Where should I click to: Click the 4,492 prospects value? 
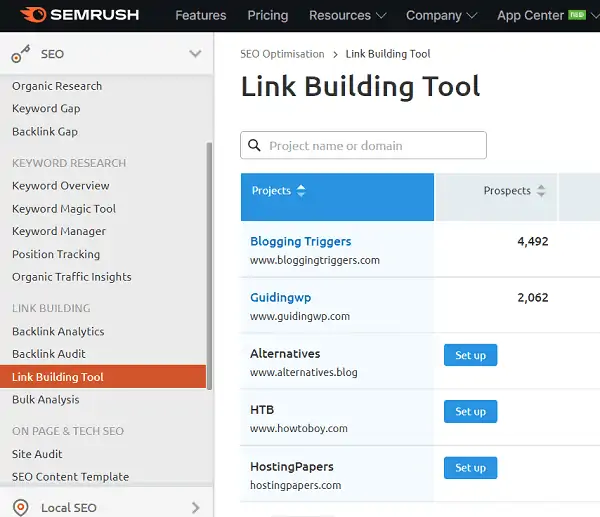click(x=533, y=241)
